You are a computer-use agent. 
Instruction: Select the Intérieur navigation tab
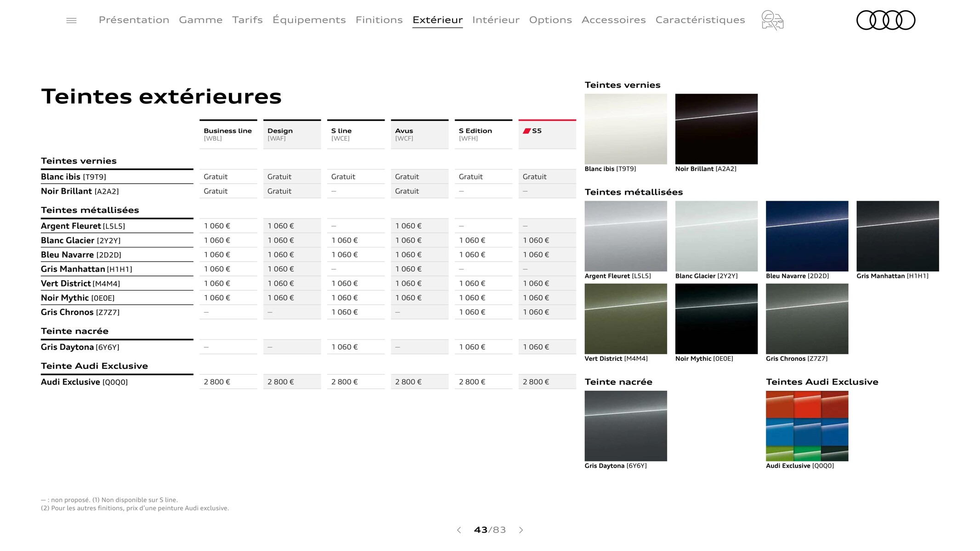(495, 20)
